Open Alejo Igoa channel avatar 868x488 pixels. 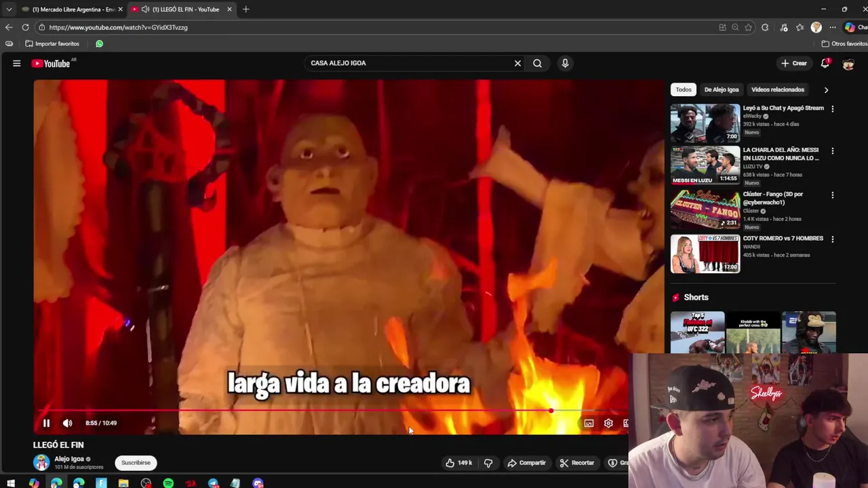[41, 462]
